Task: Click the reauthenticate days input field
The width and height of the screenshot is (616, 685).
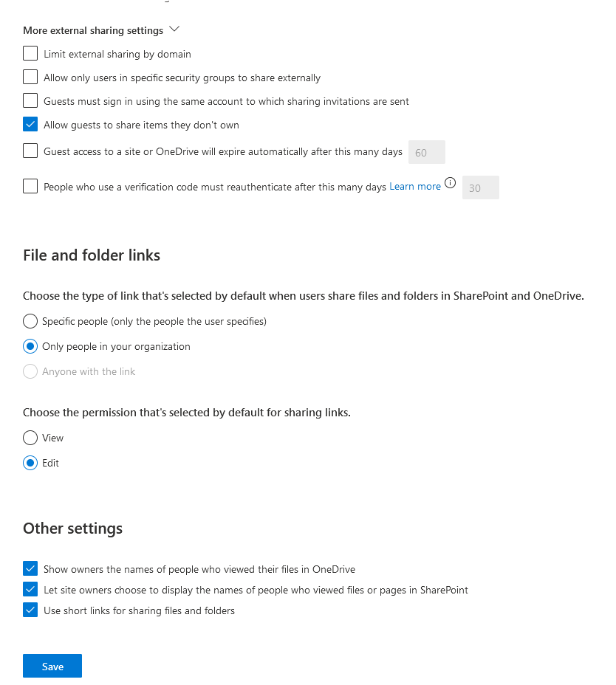Action: click(x=480, y=187)
